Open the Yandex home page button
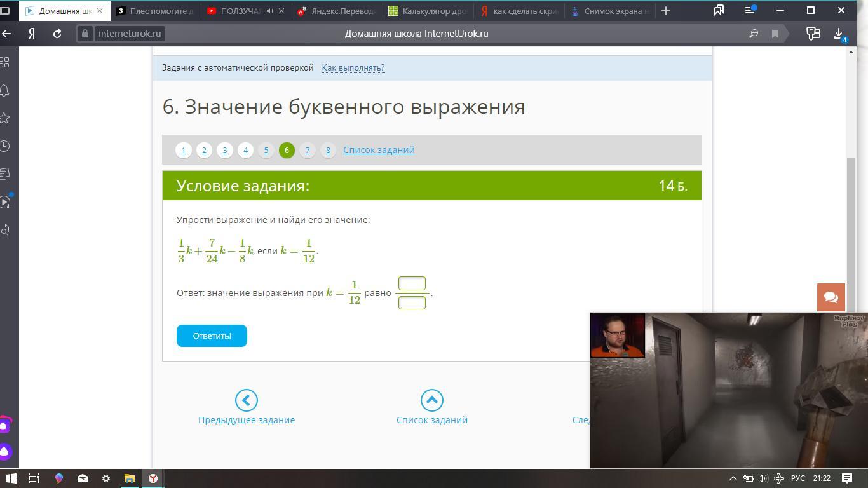This screenshot has width=868, height=488. (31, 34)
